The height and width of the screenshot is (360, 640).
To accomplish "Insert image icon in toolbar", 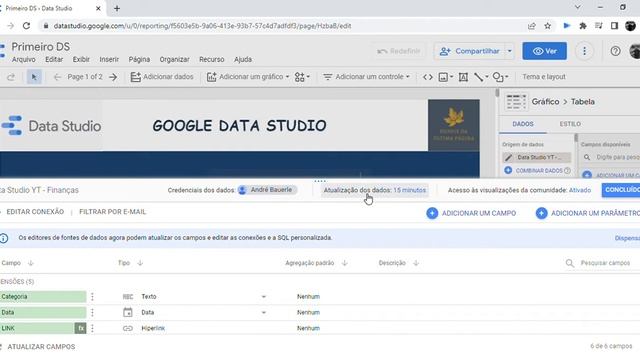I will click(x=445, y=77).
